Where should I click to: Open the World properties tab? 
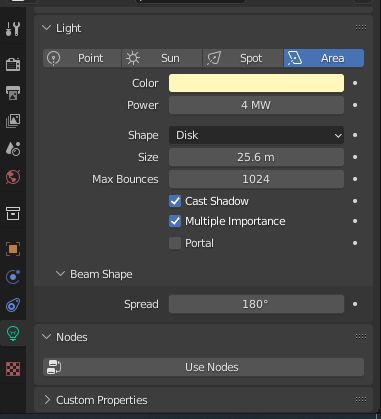point(13,177)
